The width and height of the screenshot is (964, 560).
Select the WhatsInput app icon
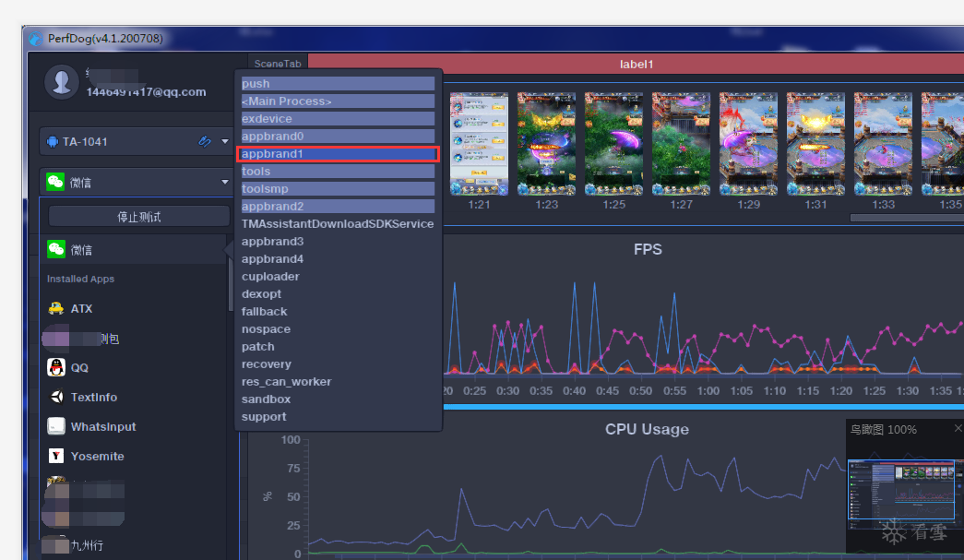pyautogui.click(x=56, y=426)
